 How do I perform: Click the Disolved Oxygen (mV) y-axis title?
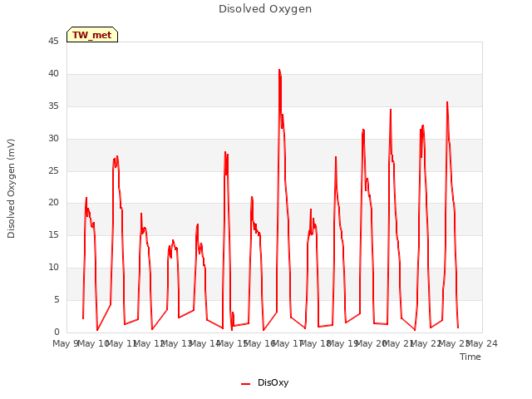[x=11, y=189]
